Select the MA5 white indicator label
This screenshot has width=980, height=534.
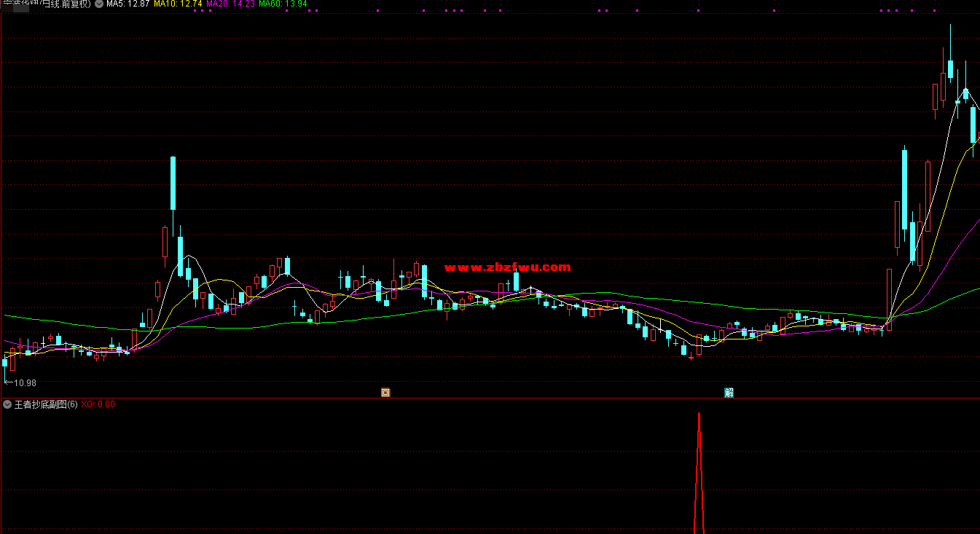(x=128, y=4)
